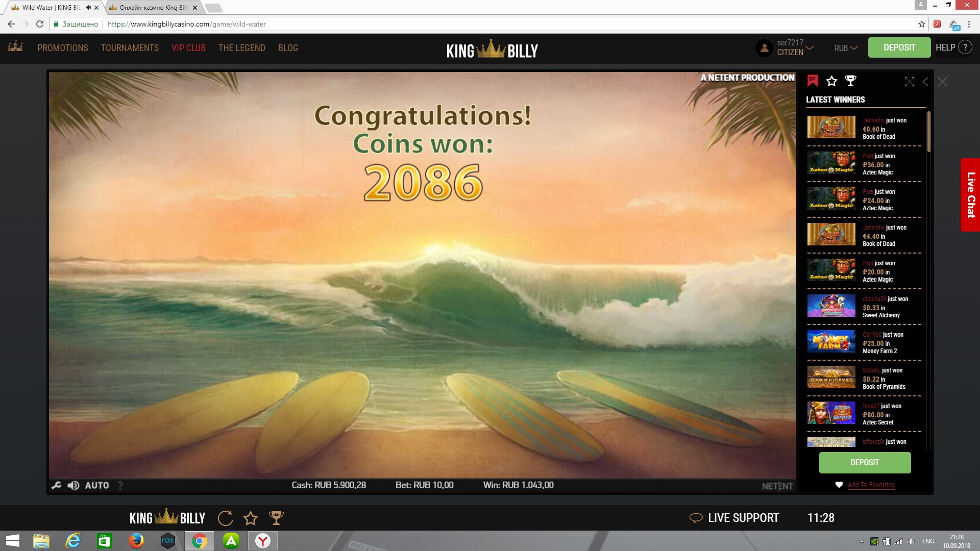
Task: Click the browser back arrow
Action: coord(11,24)
